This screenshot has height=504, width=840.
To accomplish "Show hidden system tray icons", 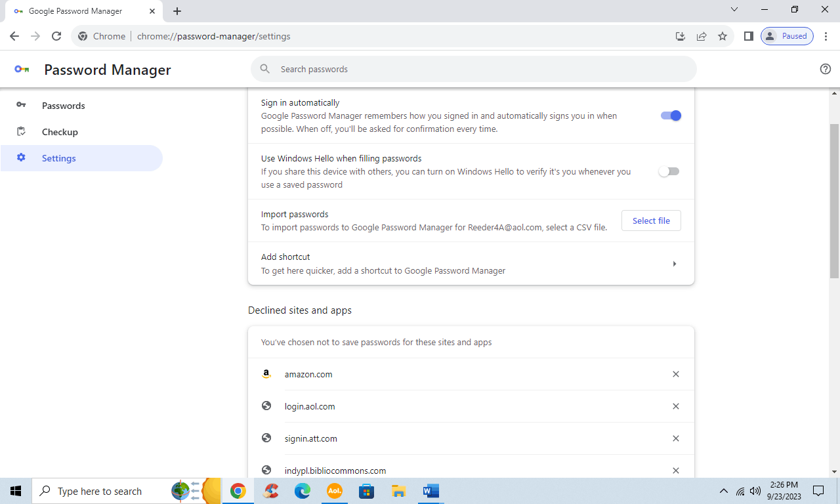I will (724, 491).
